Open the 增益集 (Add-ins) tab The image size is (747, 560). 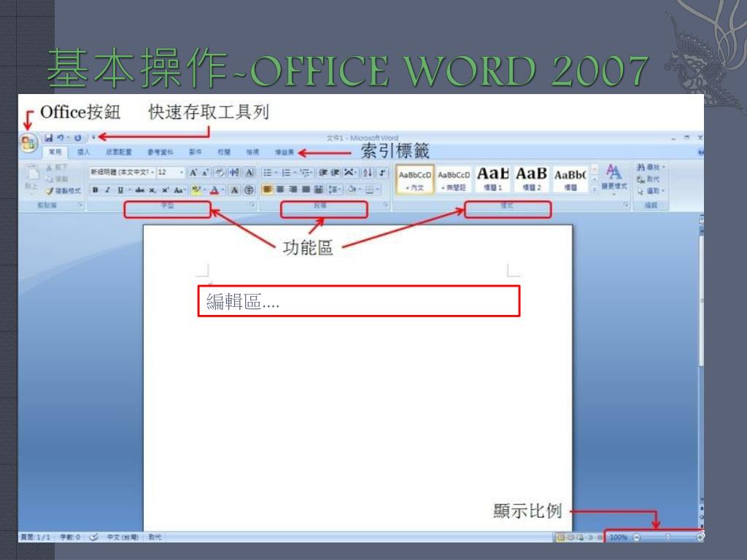click(x=285, y=152)
